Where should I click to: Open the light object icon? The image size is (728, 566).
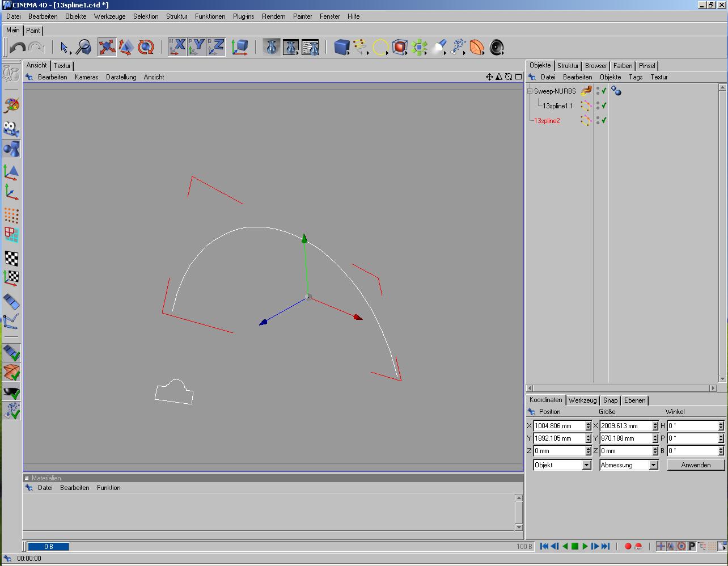438,47
